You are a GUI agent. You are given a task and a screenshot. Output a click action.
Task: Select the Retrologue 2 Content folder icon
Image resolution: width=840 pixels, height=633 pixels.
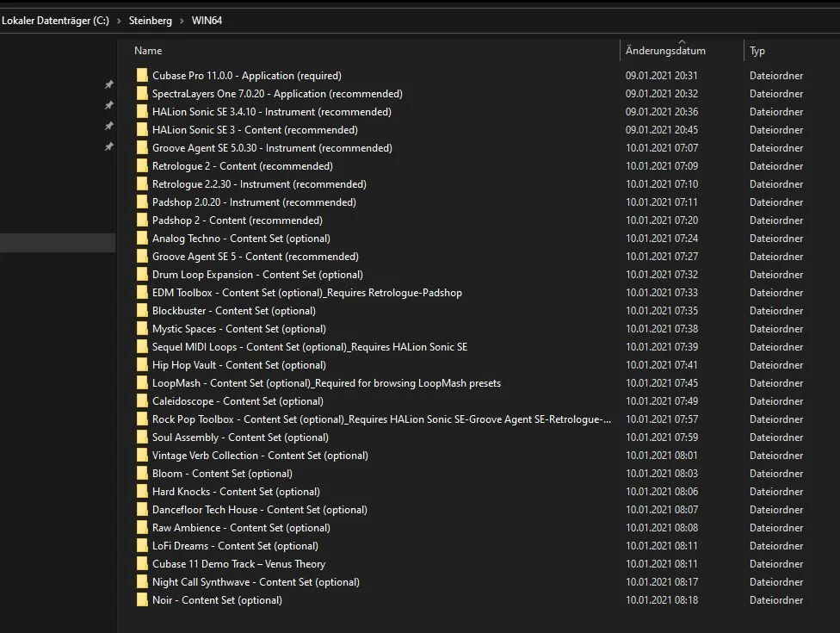point(142,166)
